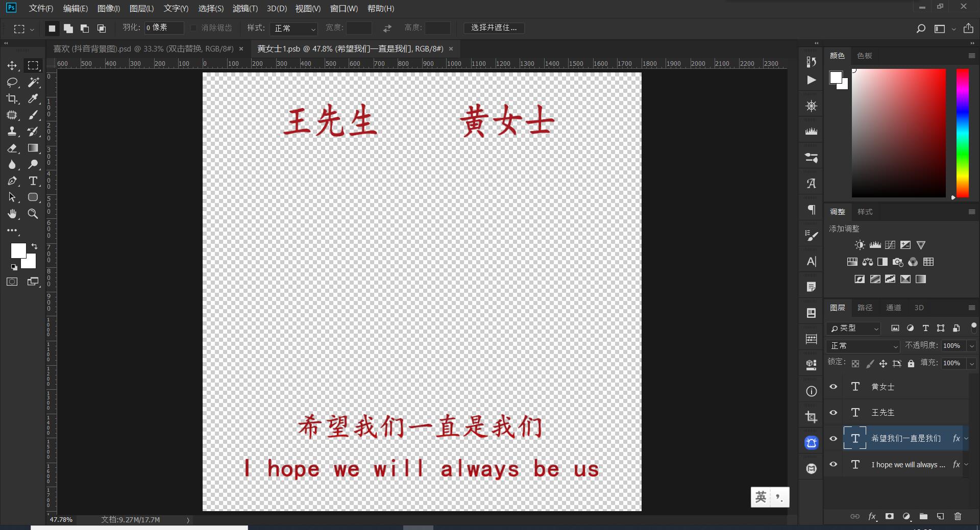Select the Hand tool

(12, 214)
